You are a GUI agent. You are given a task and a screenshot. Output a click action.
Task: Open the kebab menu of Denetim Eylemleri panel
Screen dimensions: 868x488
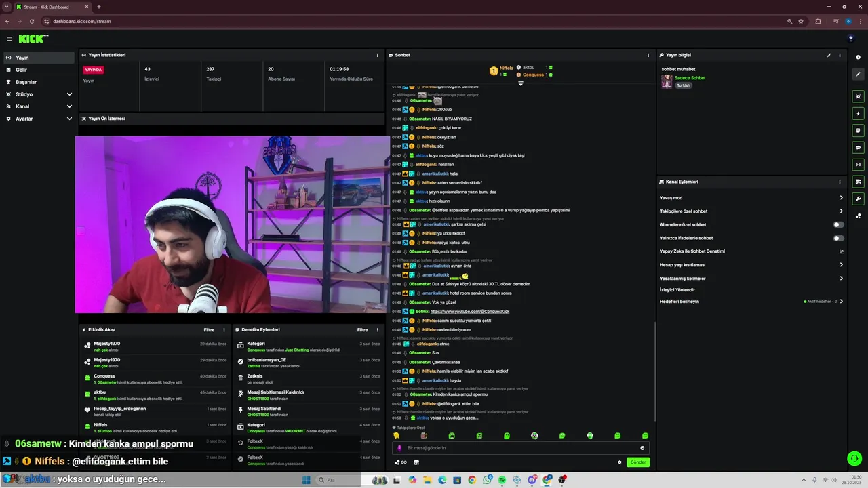378,330
